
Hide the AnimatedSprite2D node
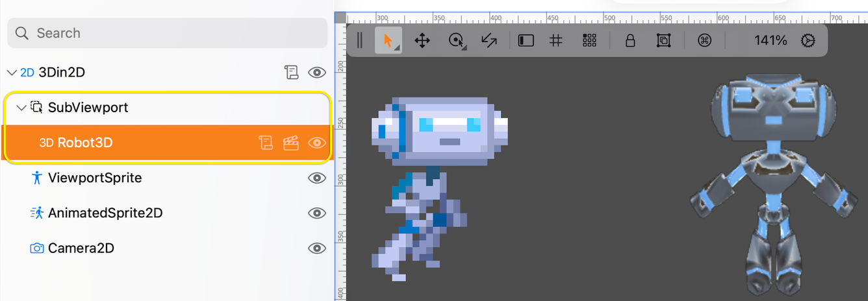tap(317, 213)
